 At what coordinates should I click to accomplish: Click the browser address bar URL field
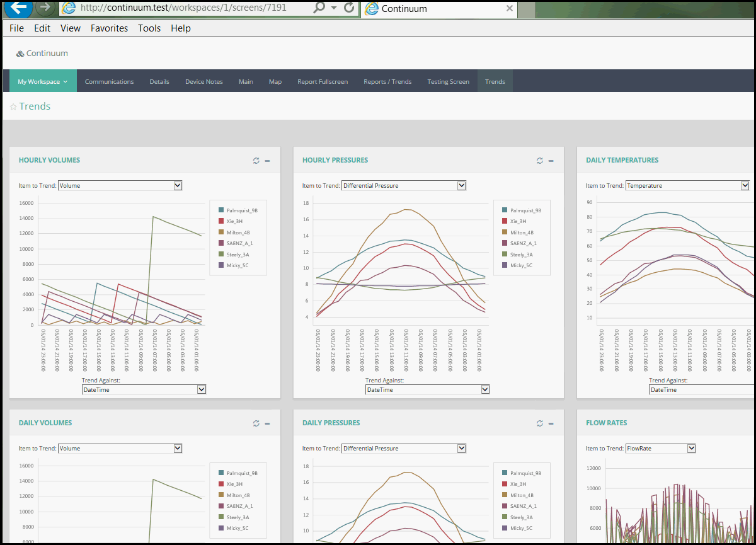[x=189, y=8]
